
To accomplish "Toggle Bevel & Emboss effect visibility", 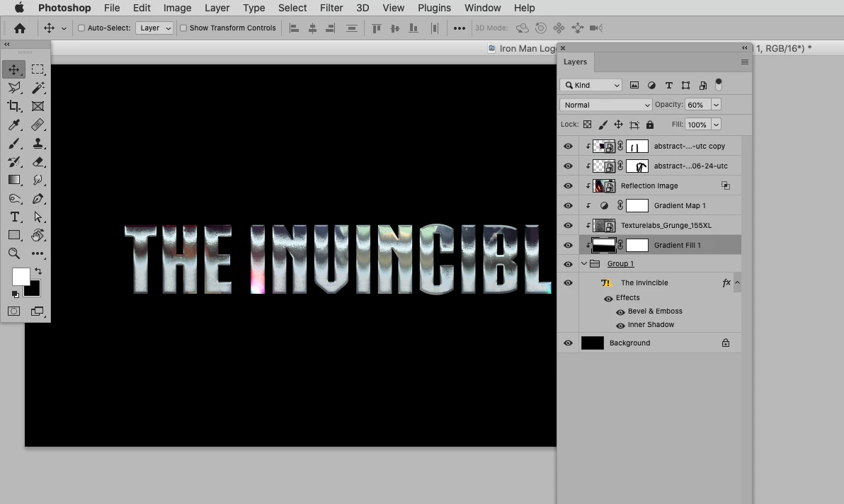I will coord(620,312).
